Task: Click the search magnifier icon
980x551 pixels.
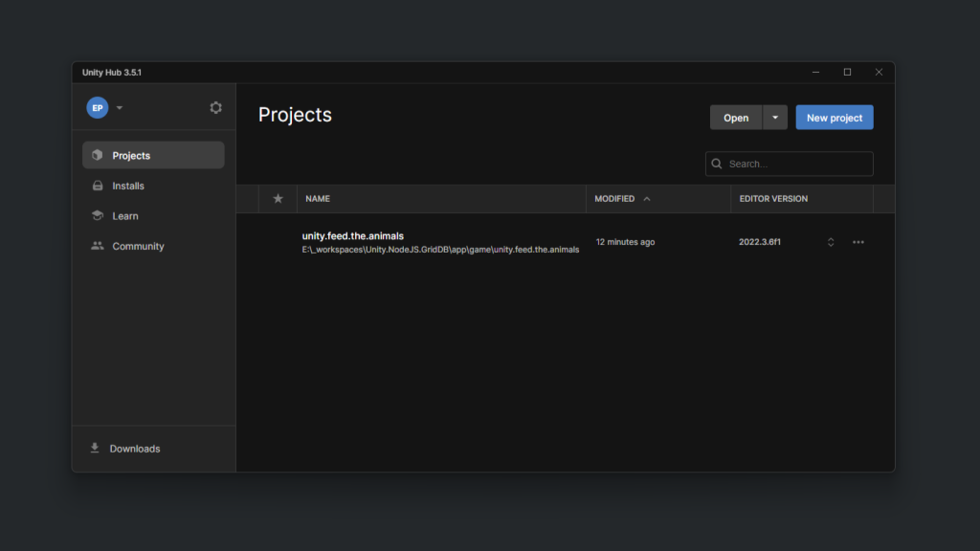Action: click(x=716, y=164)
